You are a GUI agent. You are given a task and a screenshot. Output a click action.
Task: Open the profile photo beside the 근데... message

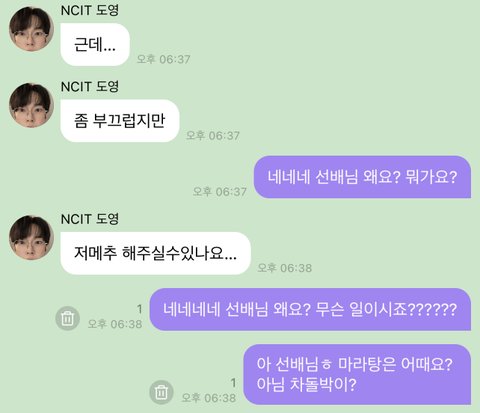[x=31, y=29]
